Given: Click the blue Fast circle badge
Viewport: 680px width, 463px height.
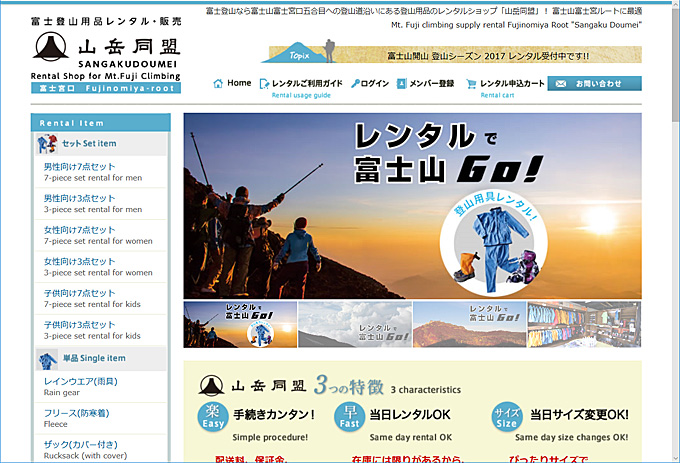Looking at the screenshot, I should pos(349,417).
